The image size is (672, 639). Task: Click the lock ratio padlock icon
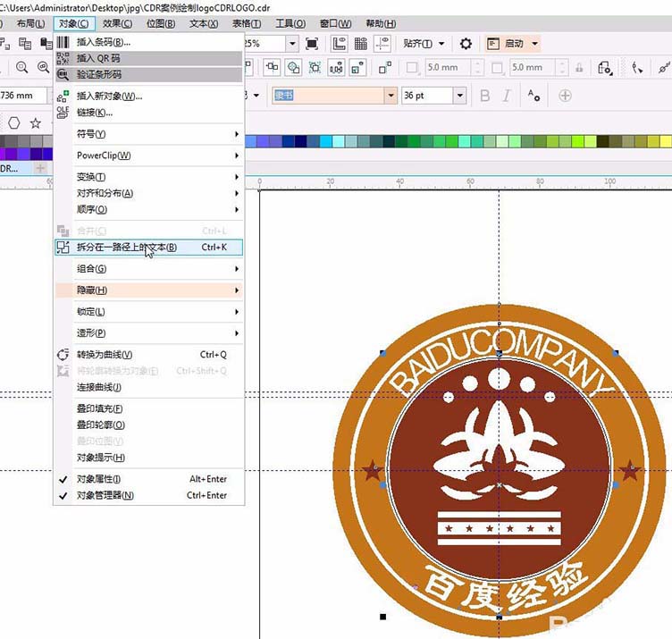pos(579,67)
